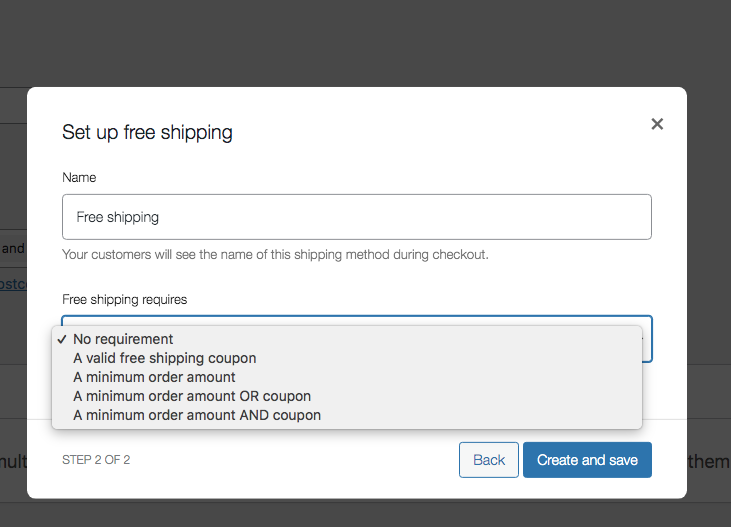The image size is (731, 527).
Task: Click the select arrow at dropdown's right edge
Action: pos(647,339)
